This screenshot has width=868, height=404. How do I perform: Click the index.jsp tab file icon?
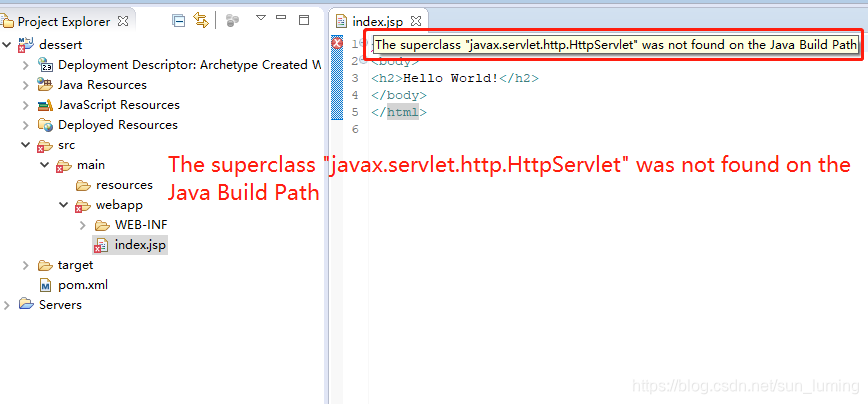click(x=342, y=22)
